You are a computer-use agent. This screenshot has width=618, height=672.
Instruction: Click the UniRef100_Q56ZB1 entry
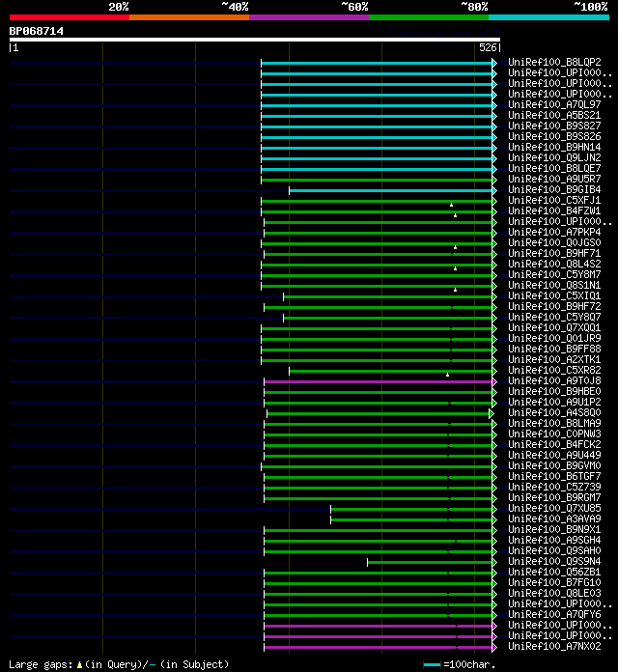554,573
